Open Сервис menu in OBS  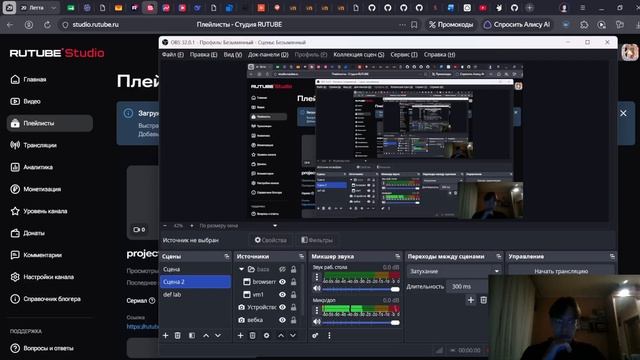click(404, 55)
